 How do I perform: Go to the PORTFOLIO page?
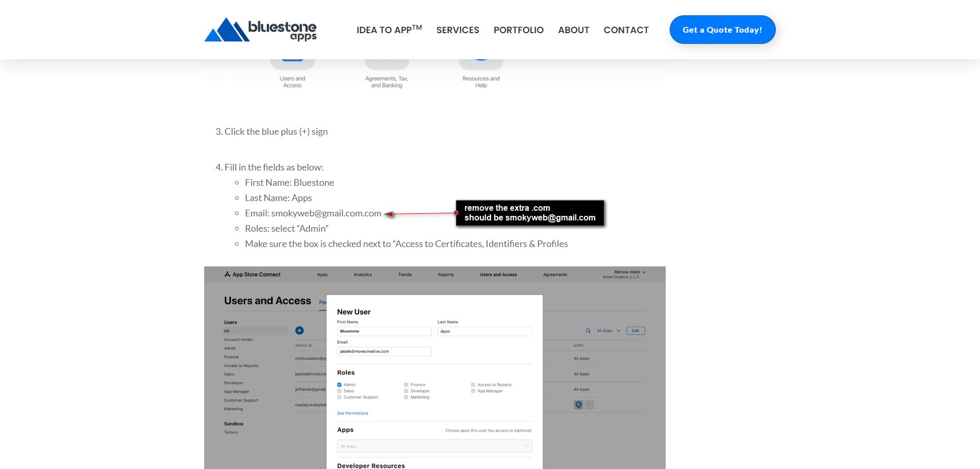pos(519,30)
